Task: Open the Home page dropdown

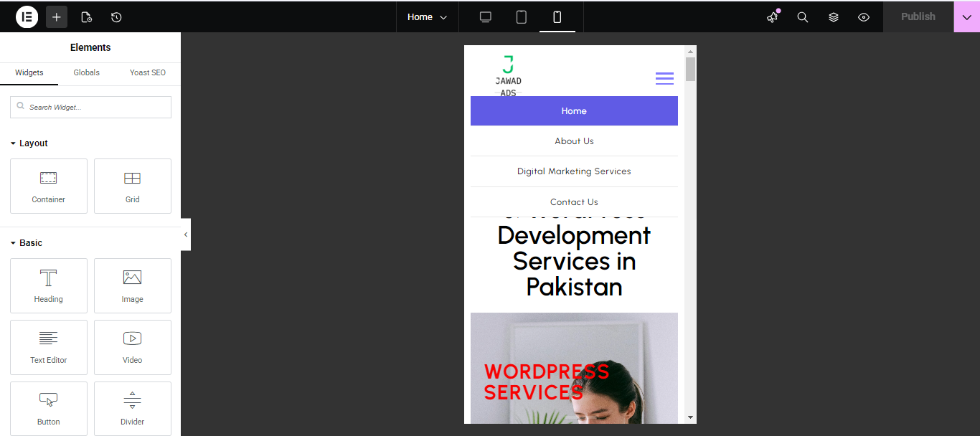Action: pos(427,16)
